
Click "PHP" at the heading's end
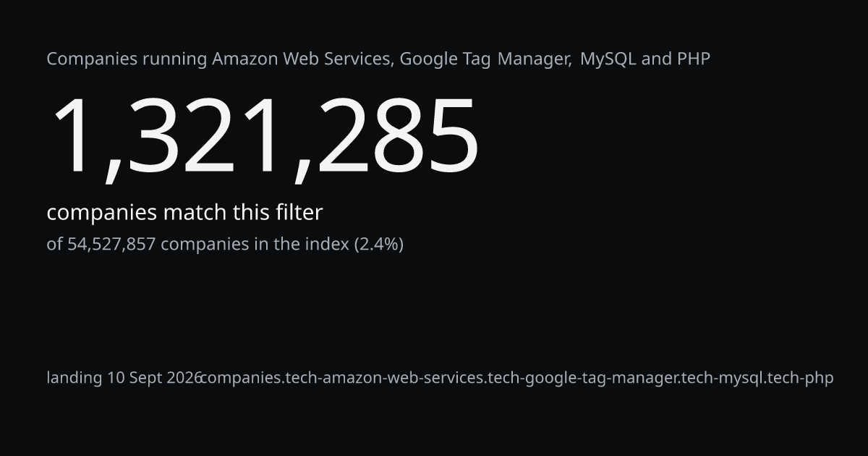pyautogui.click(x=694, y=59)
